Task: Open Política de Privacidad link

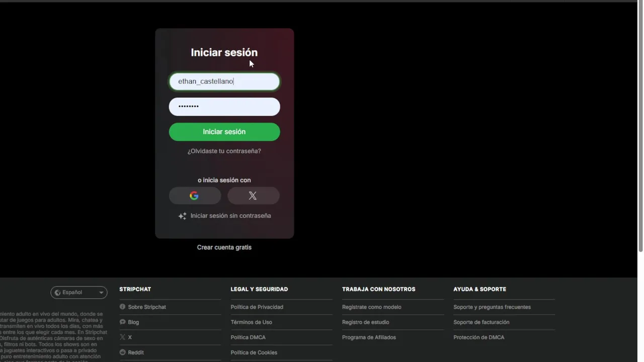Action: pos(257,307)
